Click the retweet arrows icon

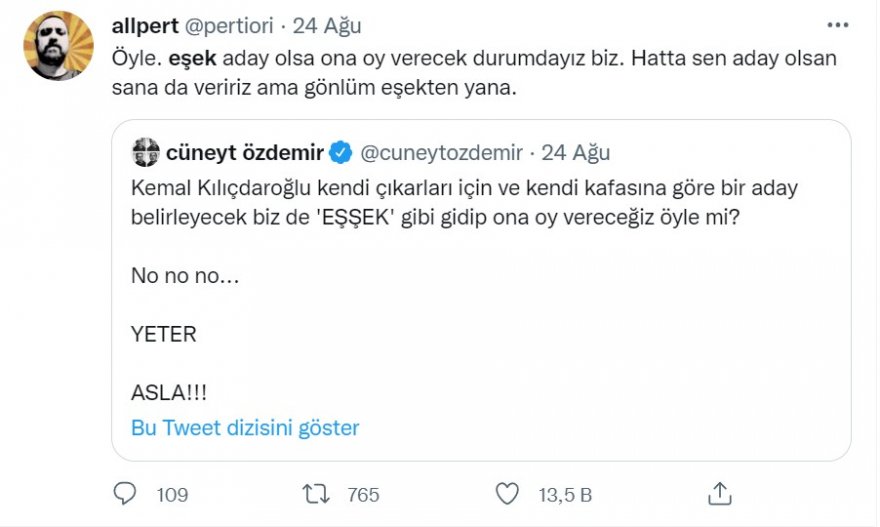point(316,494)
